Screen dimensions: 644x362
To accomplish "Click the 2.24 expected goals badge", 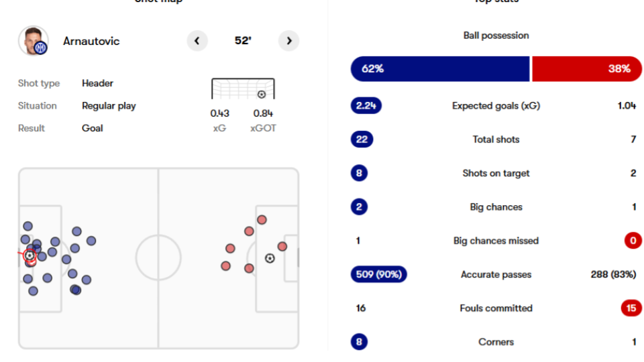I will pos(366,105).
